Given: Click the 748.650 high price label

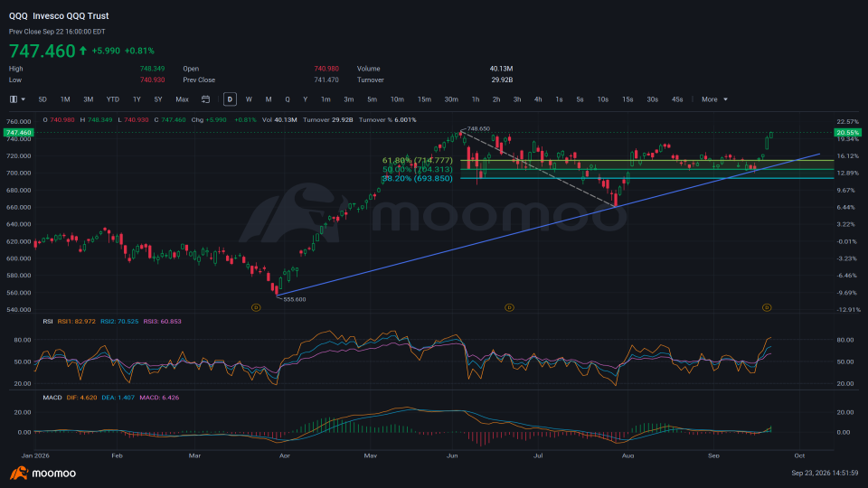Looking at the screenshot, I should click(x=479, y=129).
